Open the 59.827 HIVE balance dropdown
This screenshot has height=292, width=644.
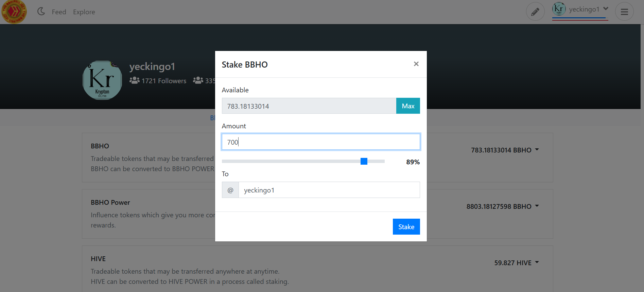point(517,263)
